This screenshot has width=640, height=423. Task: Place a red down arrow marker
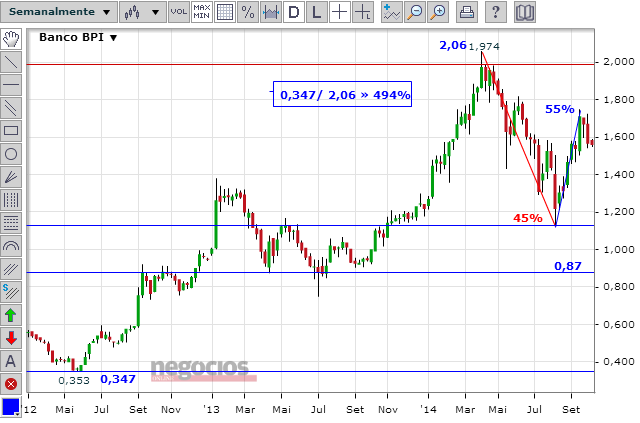[x=11, y=338]
